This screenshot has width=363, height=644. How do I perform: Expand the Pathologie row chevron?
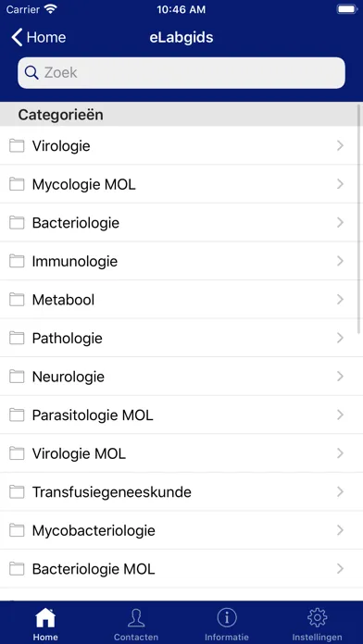[x=340, y=338]
